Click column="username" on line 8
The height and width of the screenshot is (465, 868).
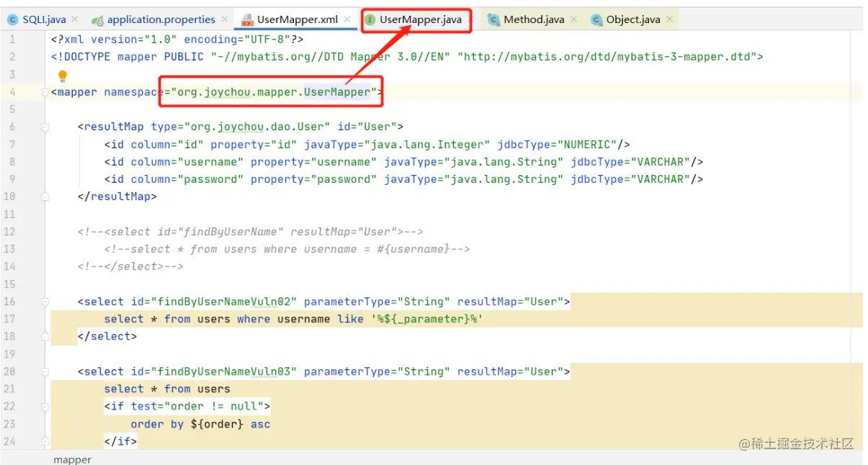tap(187, 162)
